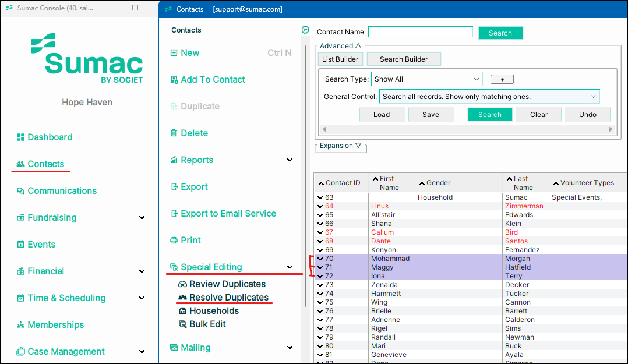628x364 pixels.
Task: Expand the Fundraising section chevron
Action: point(142,218)
